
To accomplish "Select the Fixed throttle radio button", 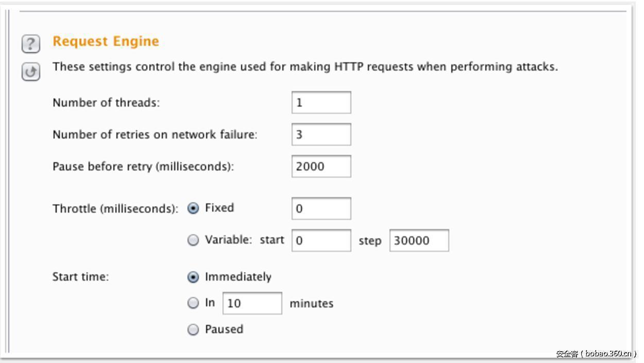I will [193, 209].
